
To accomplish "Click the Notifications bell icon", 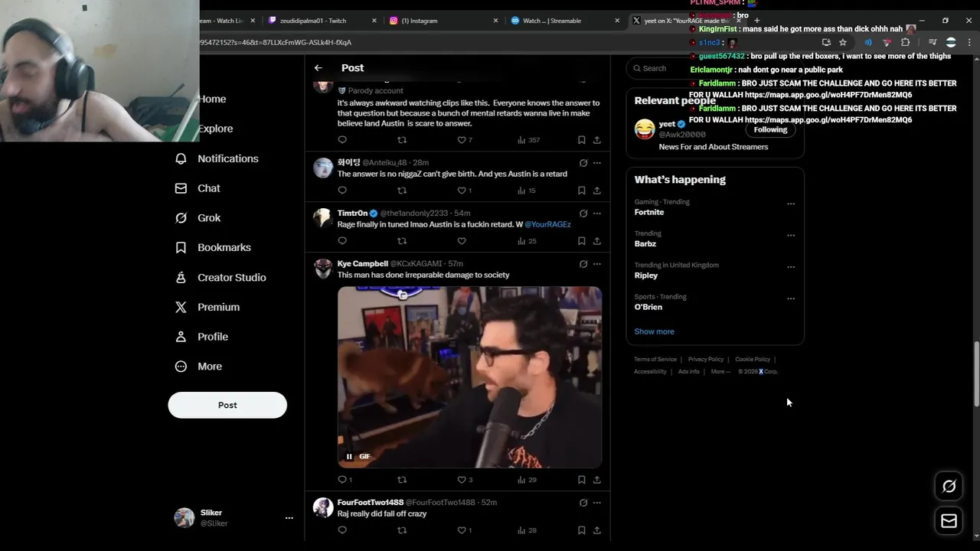I will click(x=181, y=158).
